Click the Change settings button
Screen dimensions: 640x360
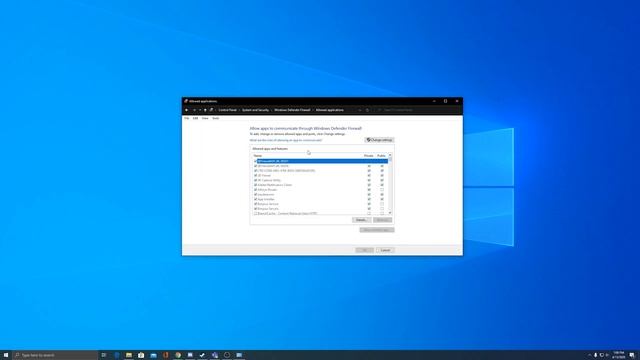pos(379,140)
